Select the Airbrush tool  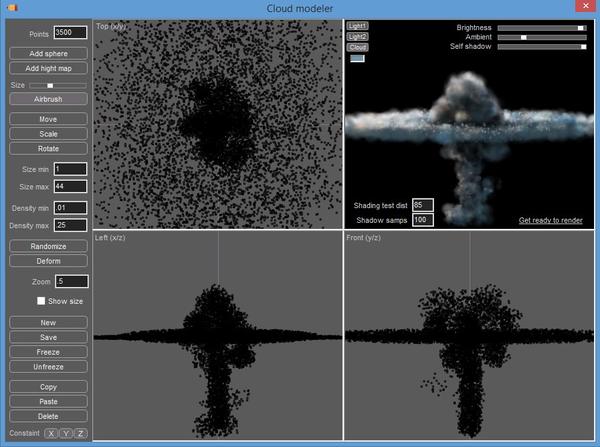[48, 99]
